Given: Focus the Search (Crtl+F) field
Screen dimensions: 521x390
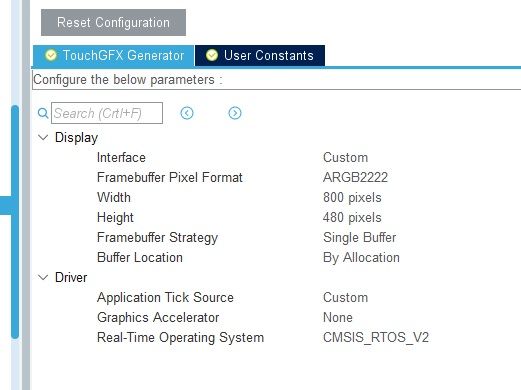Looking at the screenshot, I should (x=107, y=113).
